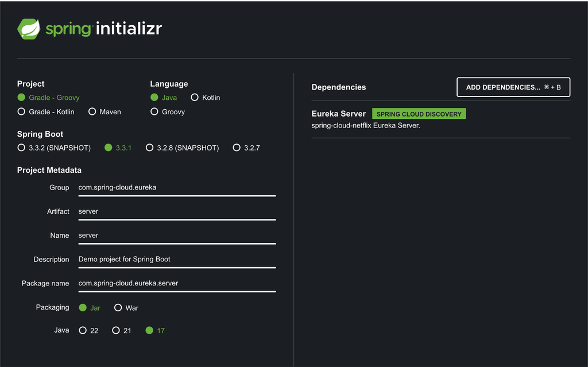Choose Java version 21

coord(122,330)
